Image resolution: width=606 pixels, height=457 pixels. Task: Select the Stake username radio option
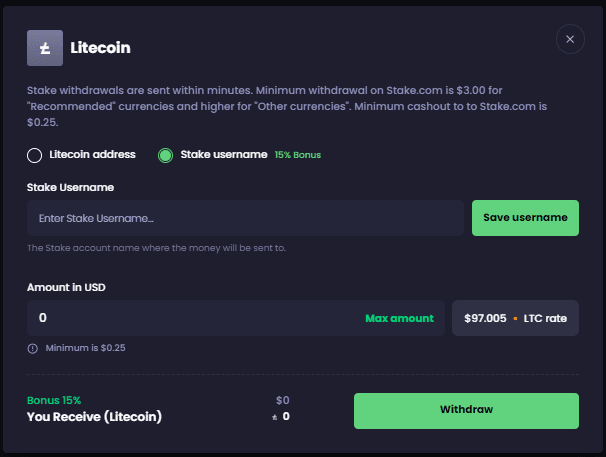[x=166, y=155]
